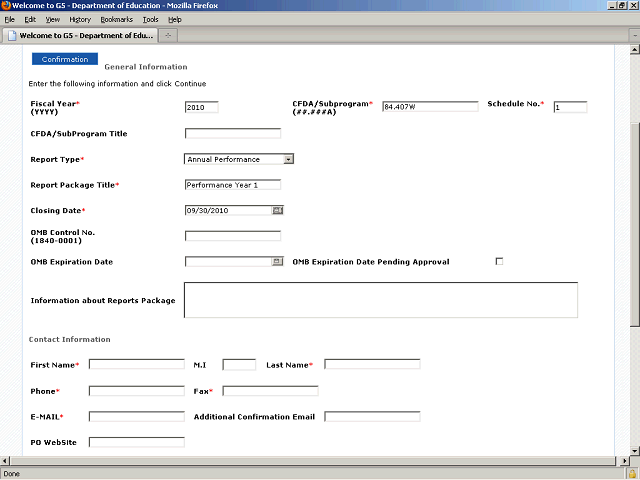Click the PO WebSite field

[x=137, y=442]
